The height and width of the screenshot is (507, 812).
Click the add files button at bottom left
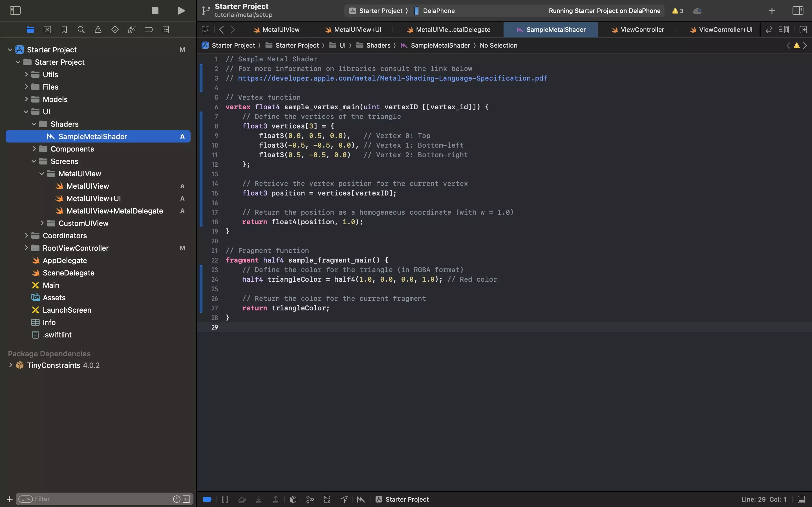click(9, 499)
